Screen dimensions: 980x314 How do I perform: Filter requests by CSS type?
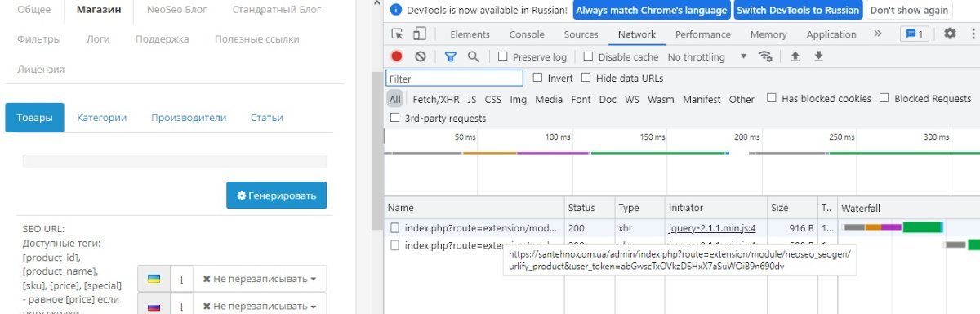[493, 99]
